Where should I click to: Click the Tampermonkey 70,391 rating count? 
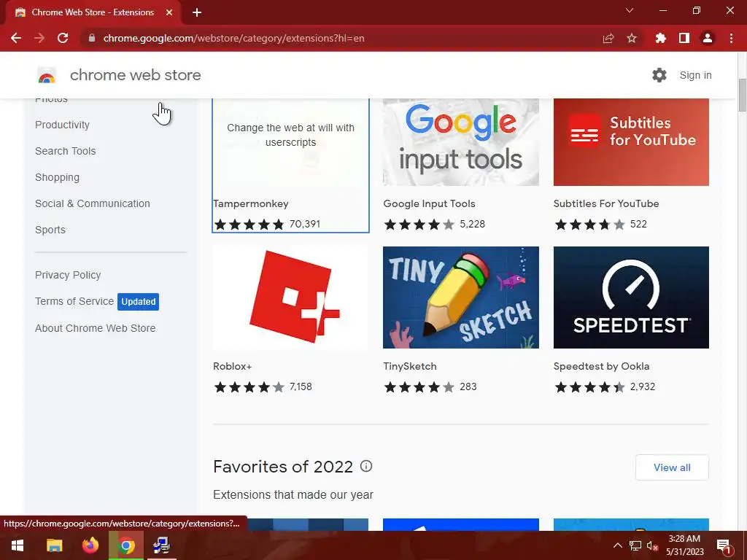(305, 225)
